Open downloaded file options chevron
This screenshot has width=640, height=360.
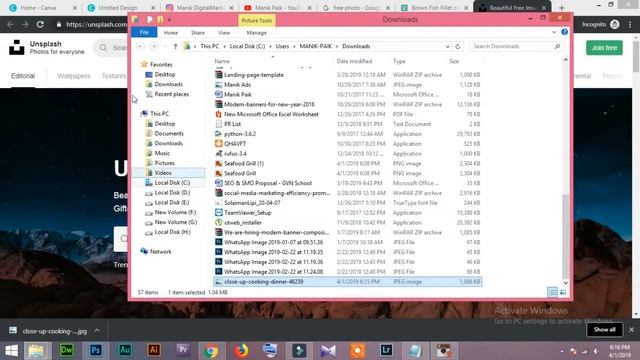pyautogui.click(x=97, y=330)
